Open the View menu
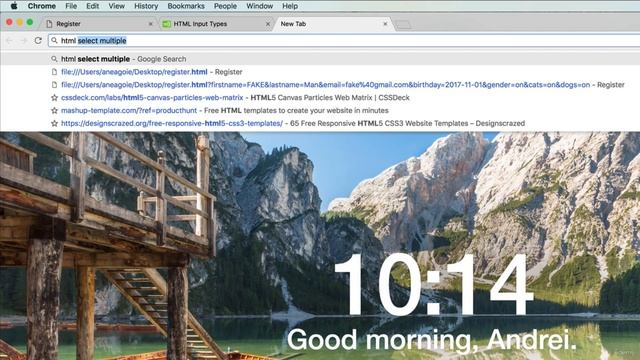Screen dimensions: 640x360 coord(116,6)
